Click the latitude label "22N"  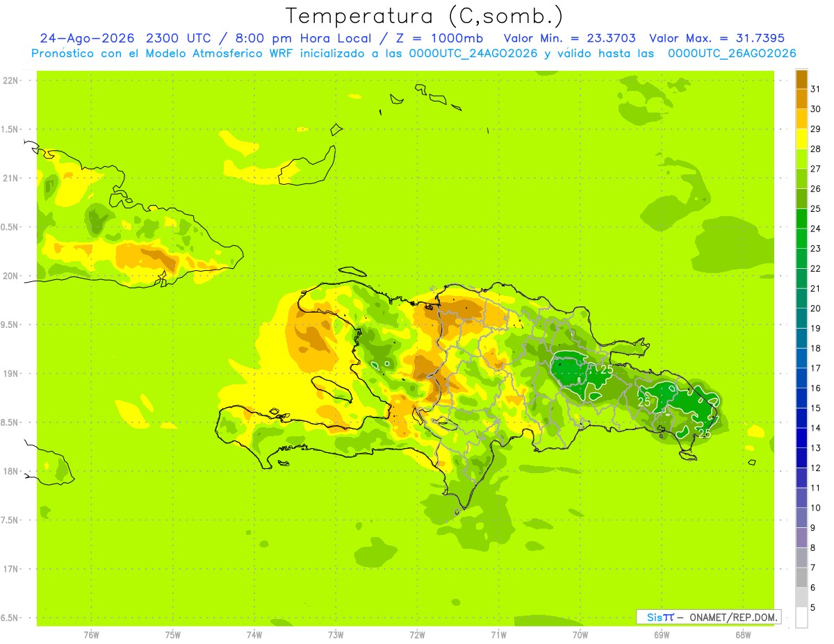[11, 81]
